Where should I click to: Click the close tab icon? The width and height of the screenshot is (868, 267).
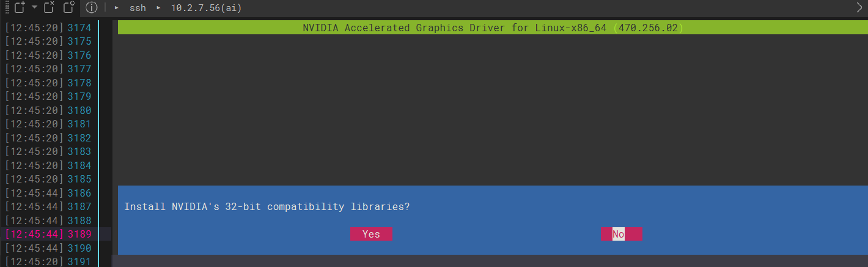pos(50,8)
